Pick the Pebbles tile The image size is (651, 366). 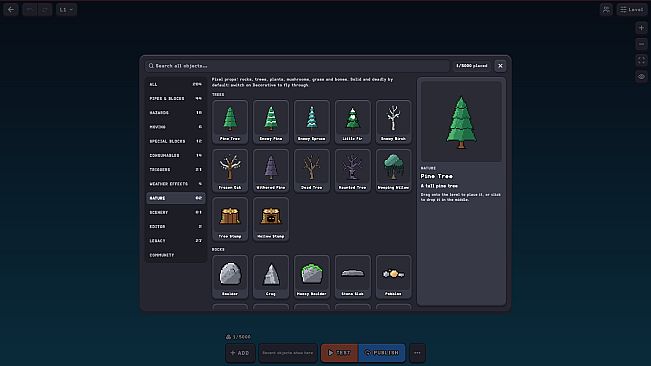(393, 277)
